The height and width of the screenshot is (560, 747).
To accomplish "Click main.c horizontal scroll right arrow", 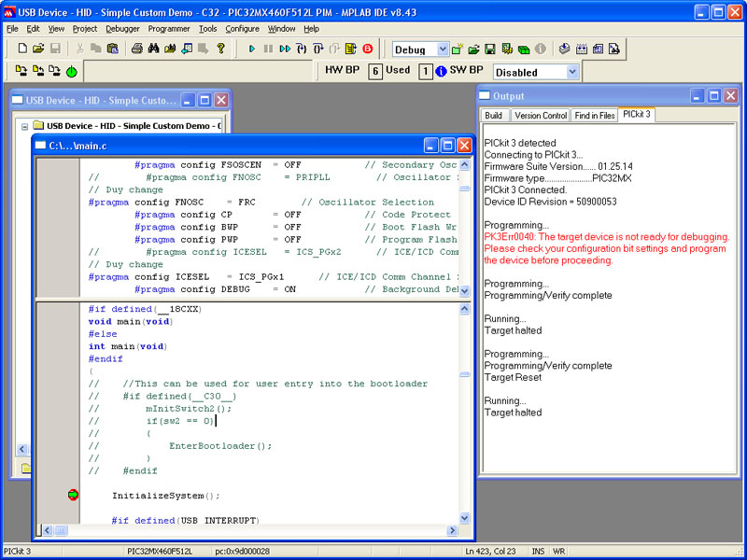I will pyautogui.click(x=452, y=530).
